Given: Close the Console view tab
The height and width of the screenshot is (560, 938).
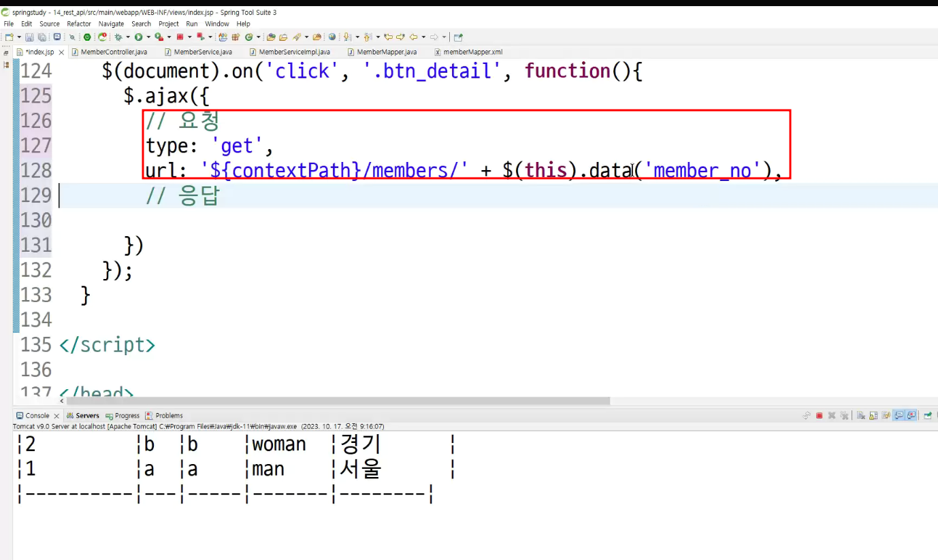Looking at the screenshot, I should (x=56, y=416).
